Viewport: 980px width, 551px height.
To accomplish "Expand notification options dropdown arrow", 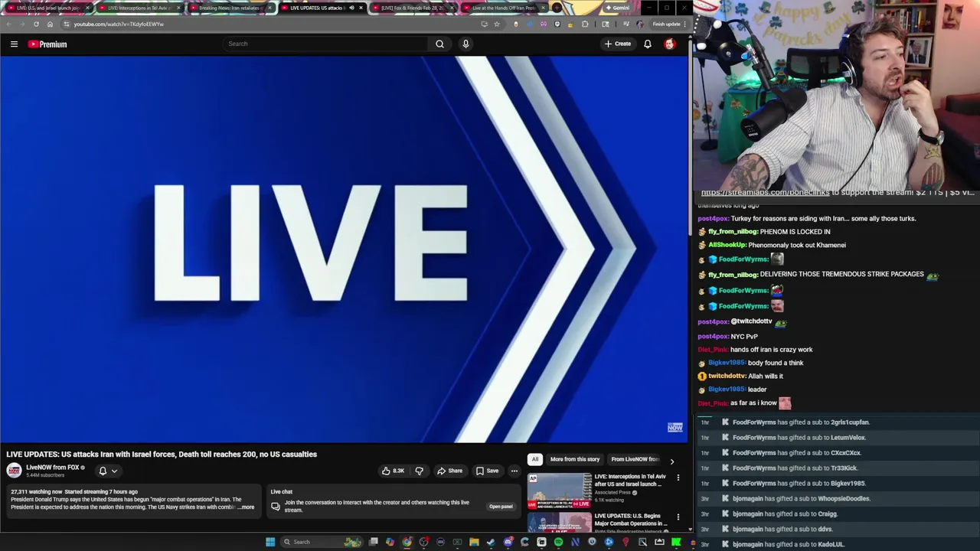I will click(x=114, y=471).
